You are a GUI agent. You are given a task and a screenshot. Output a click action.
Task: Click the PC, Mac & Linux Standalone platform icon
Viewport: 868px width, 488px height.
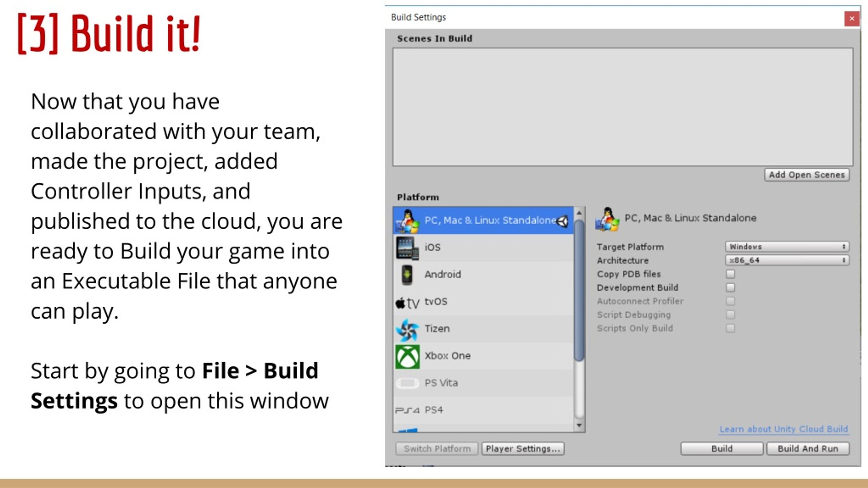pos(407,221)
